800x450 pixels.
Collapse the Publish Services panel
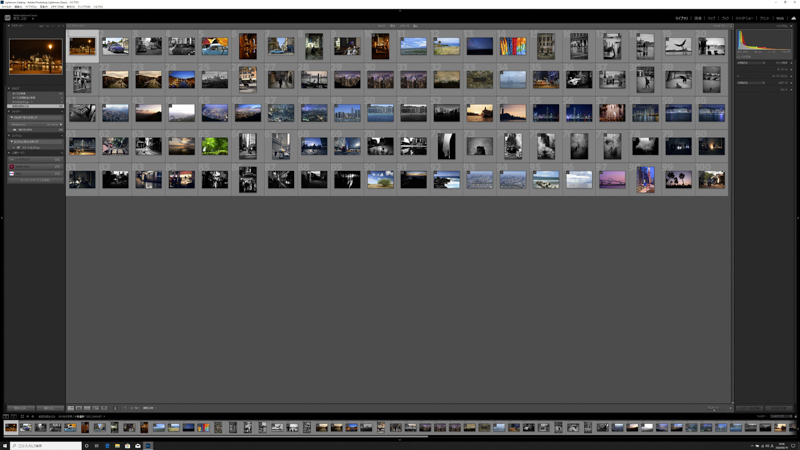click(9, 153)
